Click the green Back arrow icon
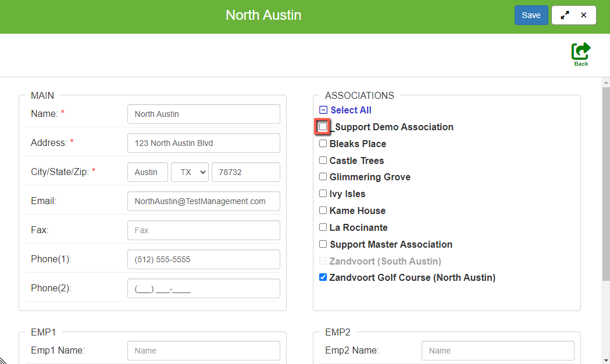Screen dimensions: 610x364 pyautogui.click(x=581, y=51)
